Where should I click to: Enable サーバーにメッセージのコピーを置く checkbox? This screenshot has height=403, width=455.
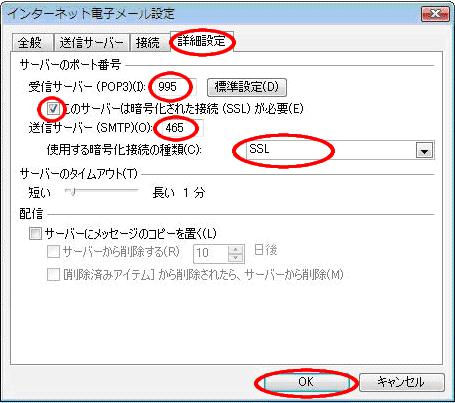pyautogui.click(x=35, y=233)
